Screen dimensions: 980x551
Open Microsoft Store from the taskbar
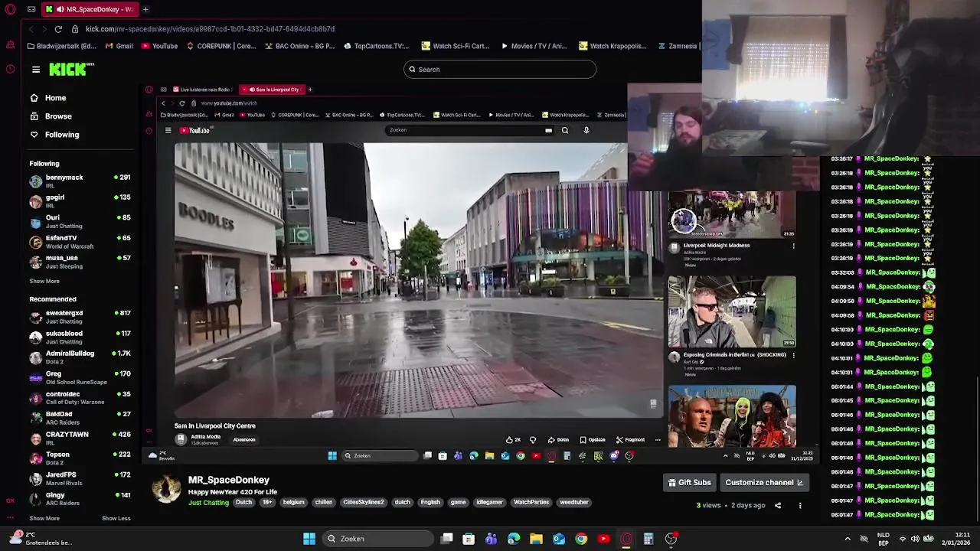click(469, 539)
